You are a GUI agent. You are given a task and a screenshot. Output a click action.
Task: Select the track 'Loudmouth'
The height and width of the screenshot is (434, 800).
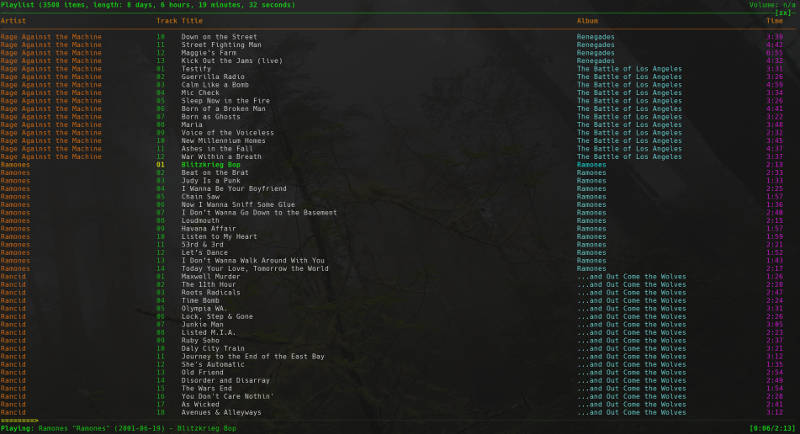coord(200,220)
